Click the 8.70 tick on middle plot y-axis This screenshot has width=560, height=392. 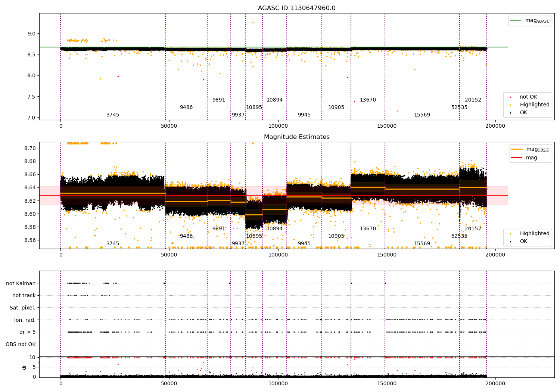pos(30,148)
